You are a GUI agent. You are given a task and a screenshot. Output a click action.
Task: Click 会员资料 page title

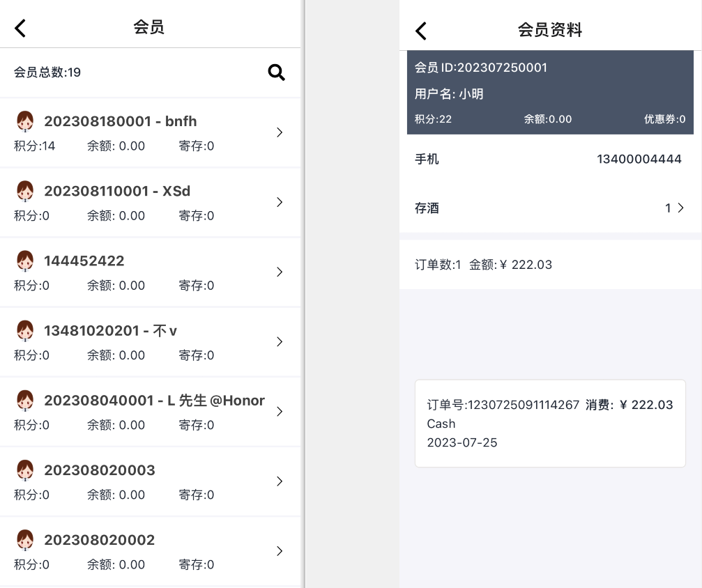550,30
